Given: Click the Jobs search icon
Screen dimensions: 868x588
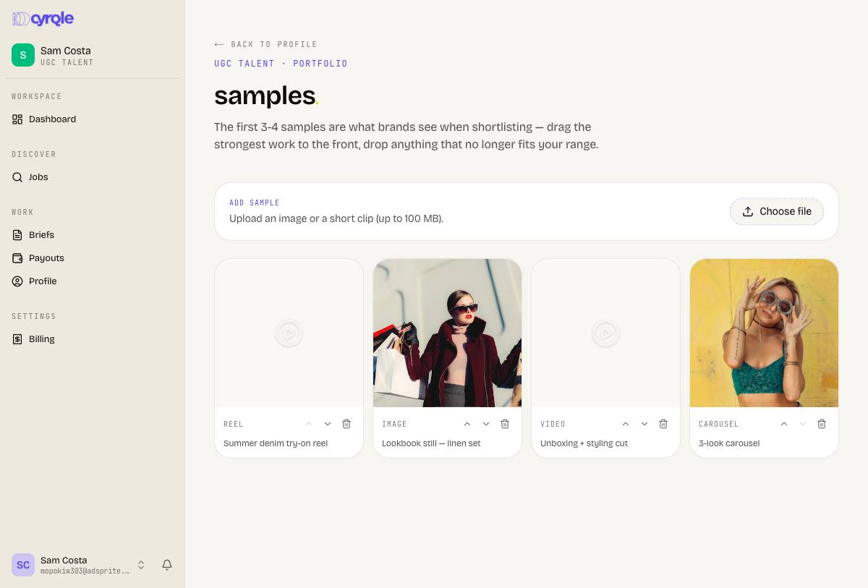Looking at the screenshot, I should pos(17,177).
